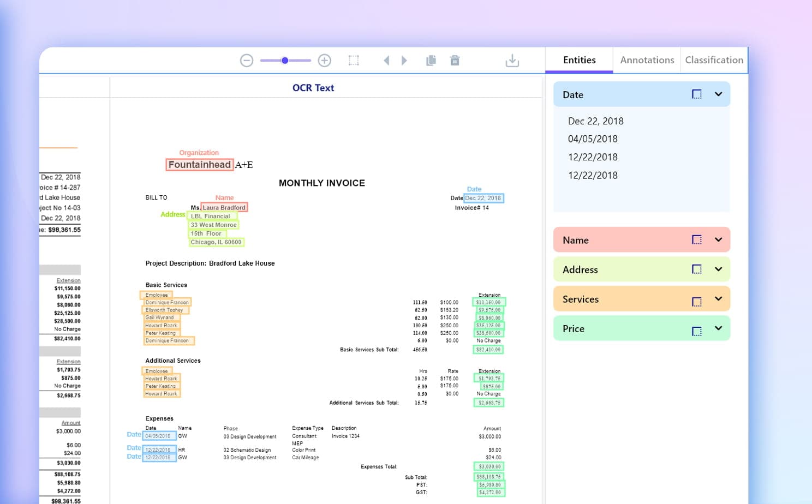
Task: Click the 'OCR Text' panel title
Action: 313,88
